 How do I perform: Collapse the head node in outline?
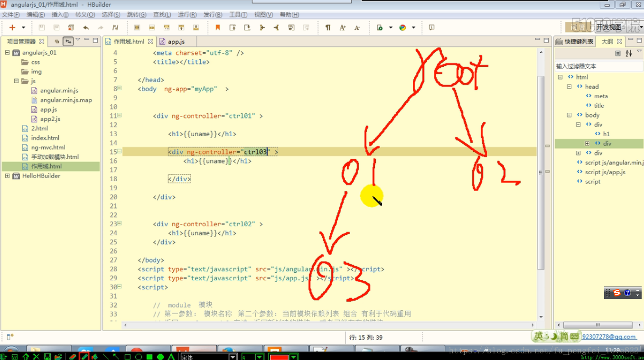click(569, 87)
